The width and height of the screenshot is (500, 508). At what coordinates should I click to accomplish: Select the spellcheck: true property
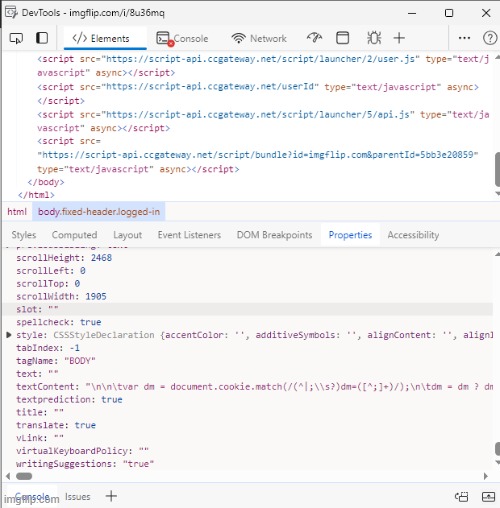click(x=59, y=322)
